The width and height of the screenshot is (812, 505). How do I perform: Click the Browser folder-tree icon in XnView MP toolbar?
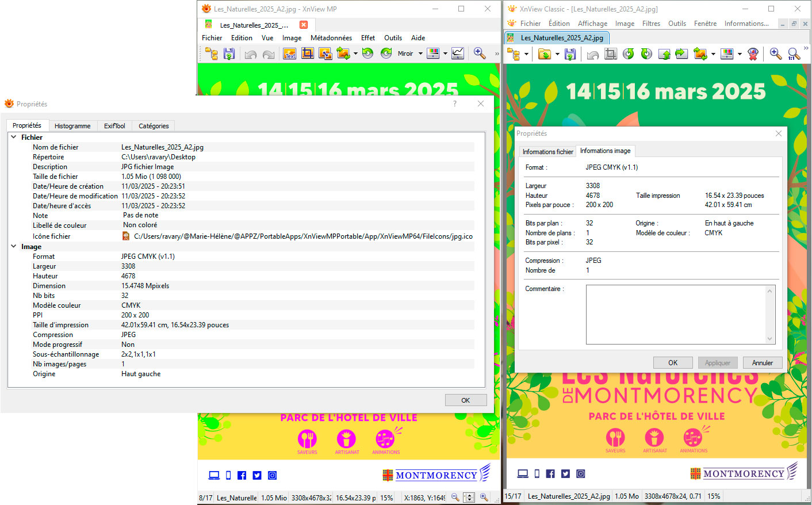211,54
